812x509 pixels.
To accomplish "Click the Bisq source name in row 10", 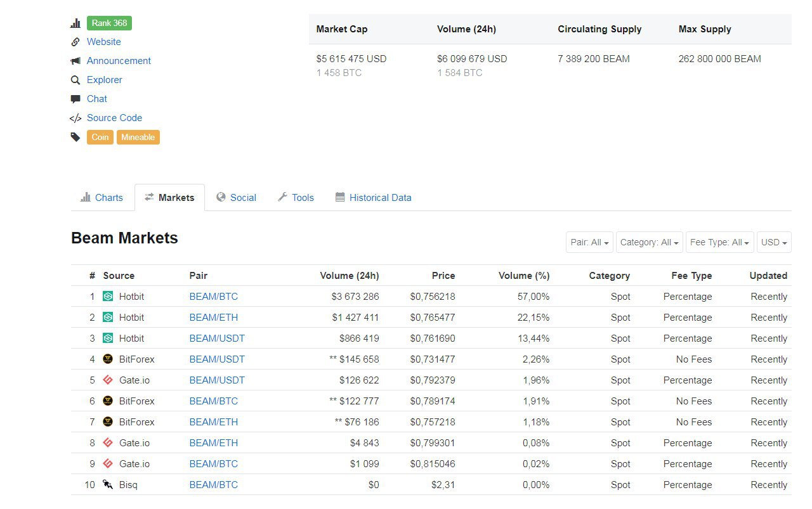I will pos(128,485).
